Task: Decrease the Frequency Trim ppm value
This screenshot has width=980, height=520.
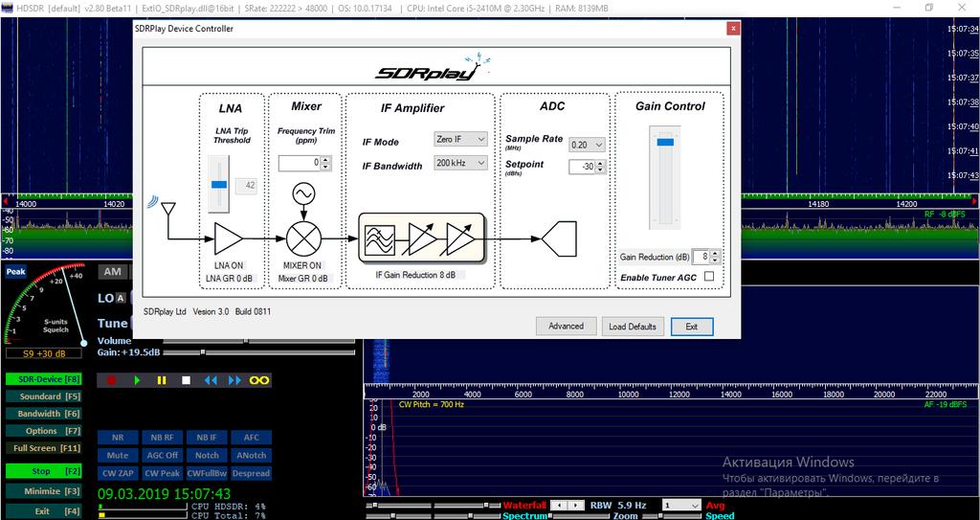Action: click(x=325, y=167)
